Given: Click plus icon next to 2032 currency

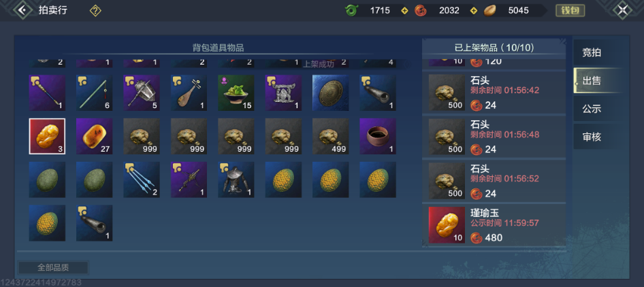Looking at the screenshot, I should [474, 11].
